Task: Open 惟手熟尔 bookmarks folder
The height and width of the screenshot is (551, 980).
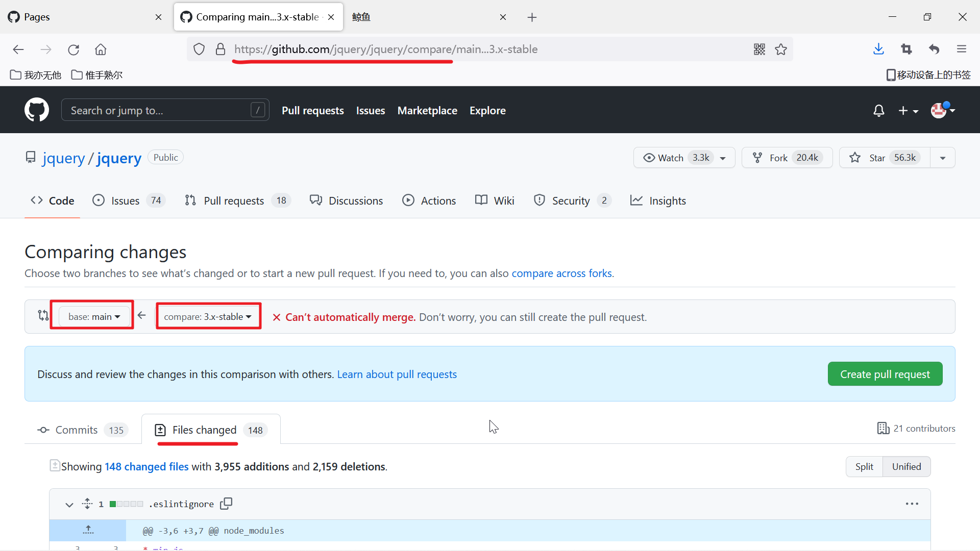Action: pyautogui.click(x=97, y=75)
